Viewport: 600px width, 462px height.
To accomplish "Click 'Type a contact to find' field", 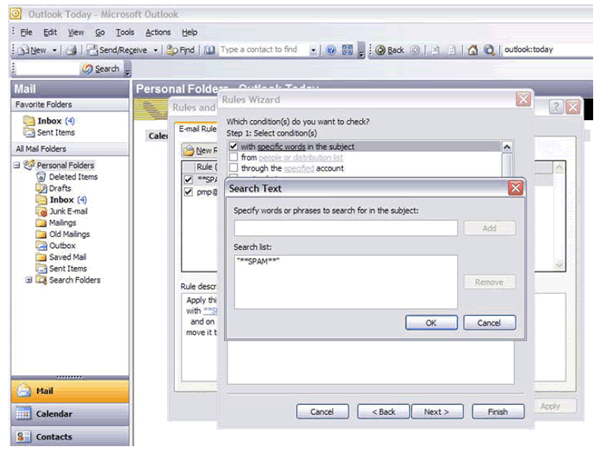I will (x=264, y=50).
